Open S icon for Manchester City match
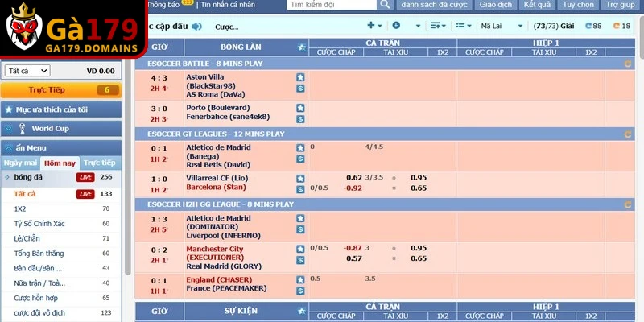 point(300,260)
